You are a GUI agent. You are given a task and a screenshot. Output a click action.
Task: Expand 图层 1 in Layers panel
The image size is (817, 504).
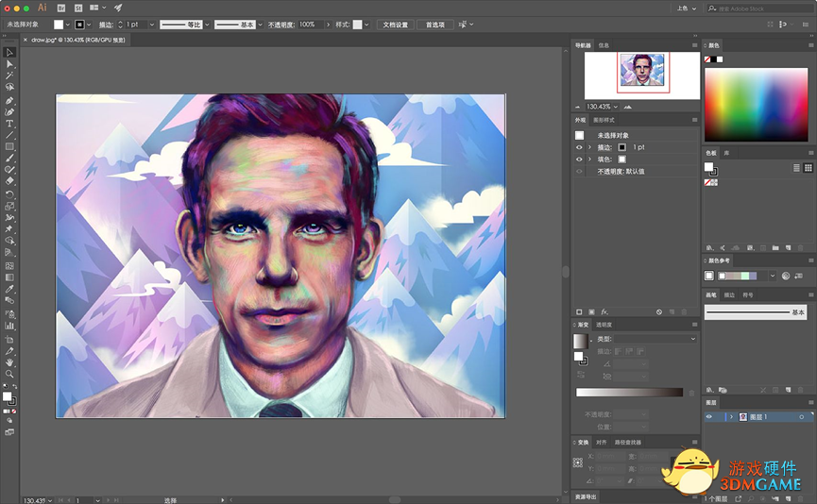point(732,417)
